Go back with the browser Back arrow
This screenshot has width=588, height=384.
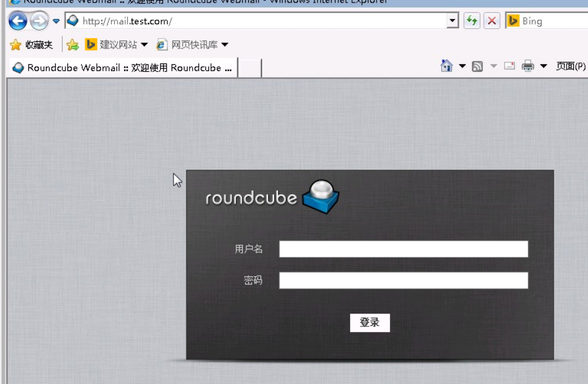(18, 21)
